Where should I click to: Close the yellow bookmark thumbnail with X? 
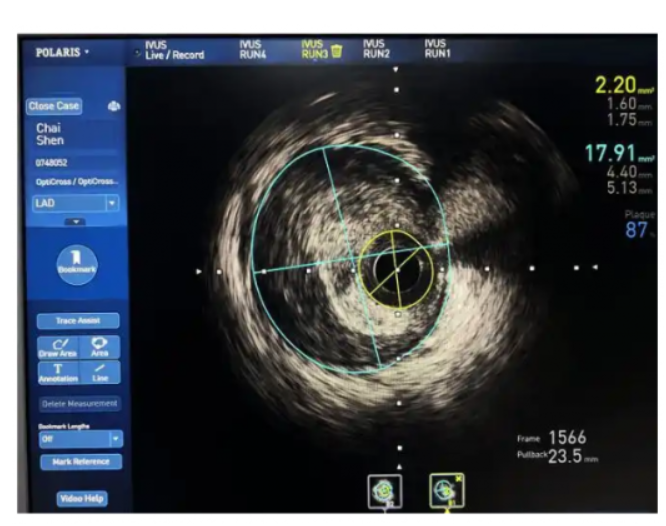[x=459, y=479]
